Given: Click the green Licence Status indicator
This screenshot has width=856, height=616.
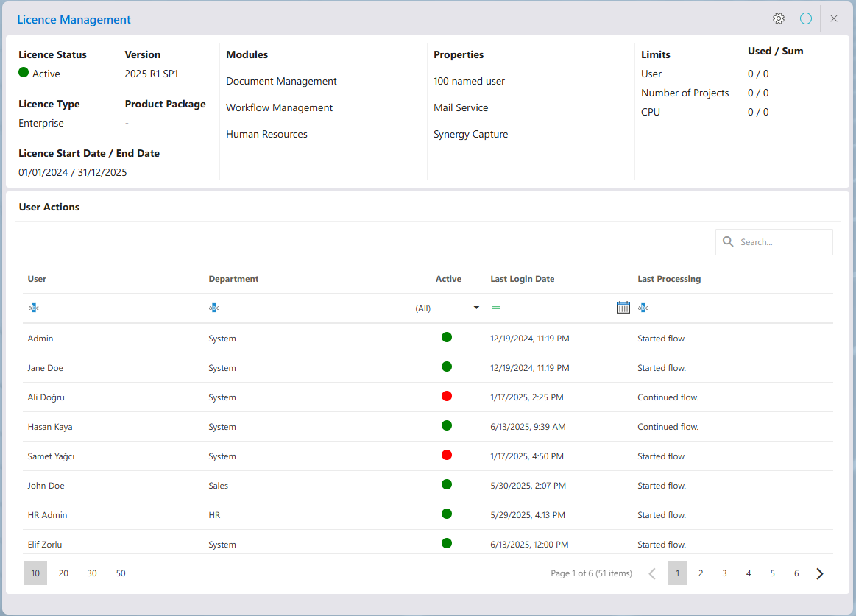Looking at the screenshot, I should pos(24,72).
